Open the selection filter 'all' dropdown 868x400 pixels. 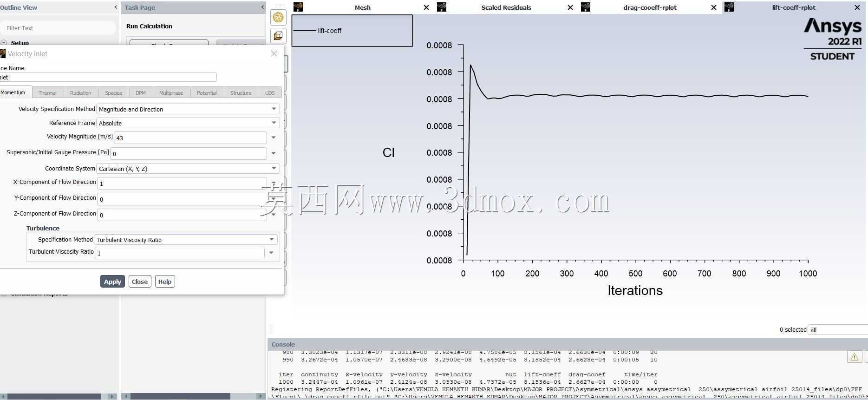tap(838, 330)
